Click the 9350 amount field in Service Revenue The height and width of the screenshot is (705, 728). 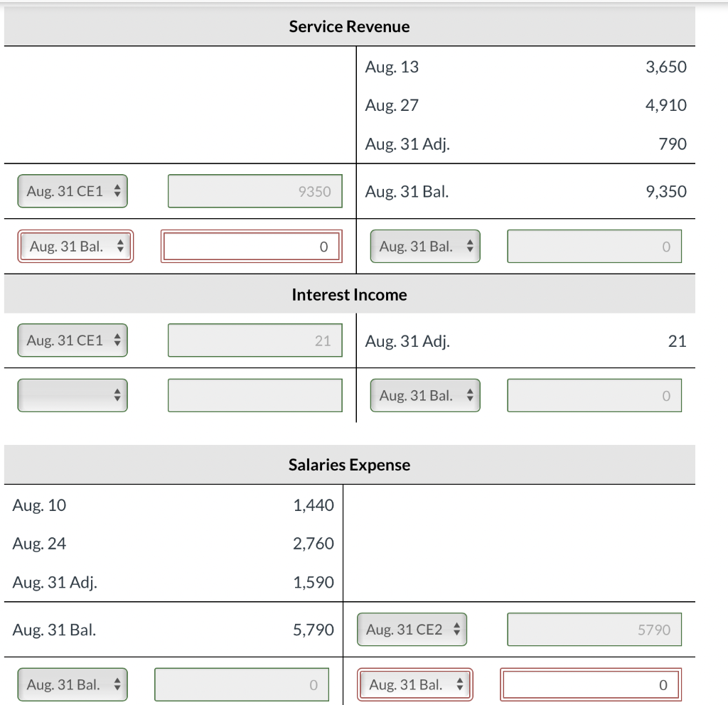click(x=255, y=190)
